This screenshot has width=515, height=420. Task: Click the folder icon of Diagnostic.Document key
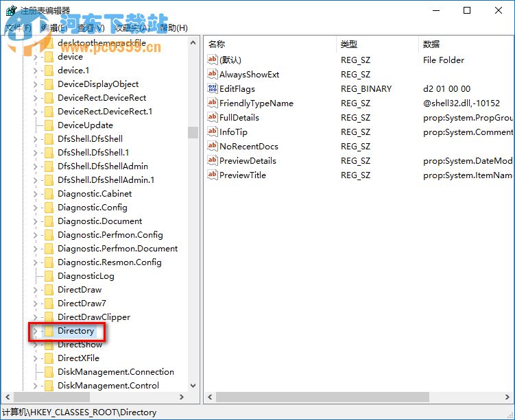(x=49, y=221)
